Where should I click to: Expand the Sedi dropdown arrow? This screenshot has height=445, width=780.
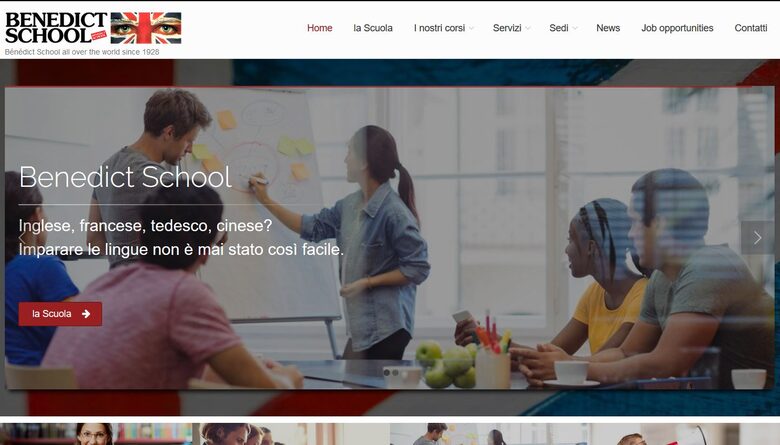(x=575, y=28)
